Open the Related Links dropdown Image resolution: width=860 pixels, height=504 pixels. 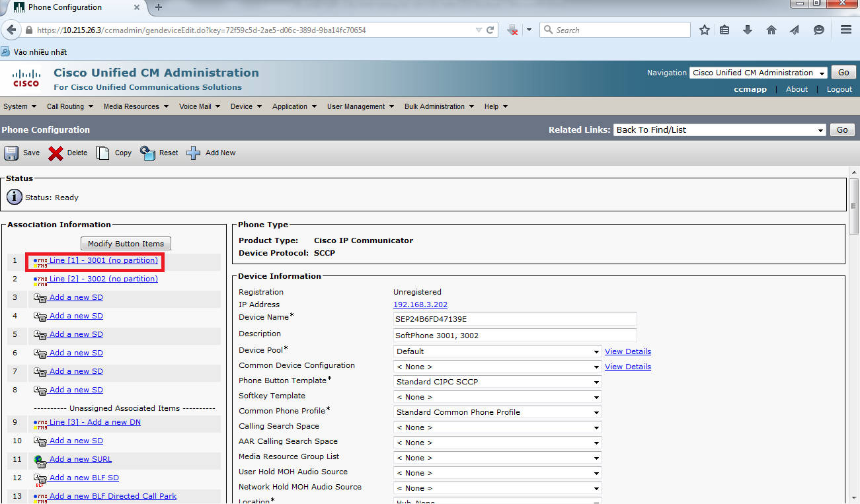point(720,130)
